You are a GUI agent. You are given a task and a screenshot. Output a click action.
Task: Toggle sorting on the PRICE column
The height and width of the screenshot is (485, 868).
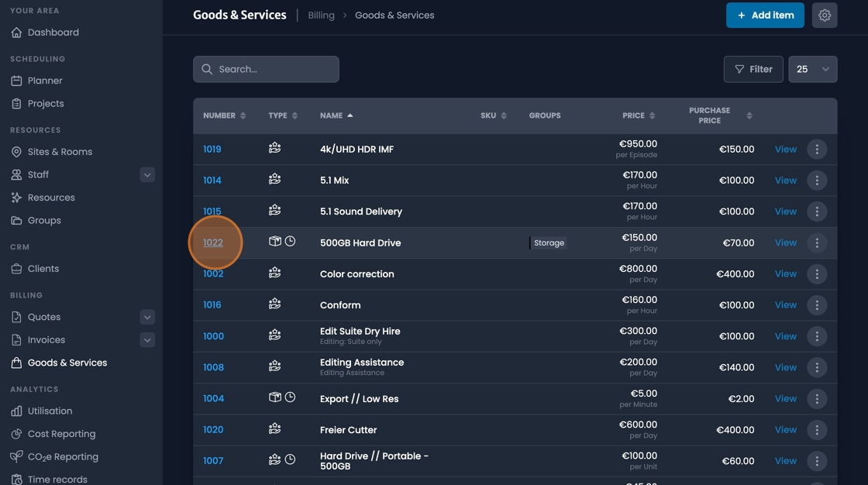pos(652,115)
